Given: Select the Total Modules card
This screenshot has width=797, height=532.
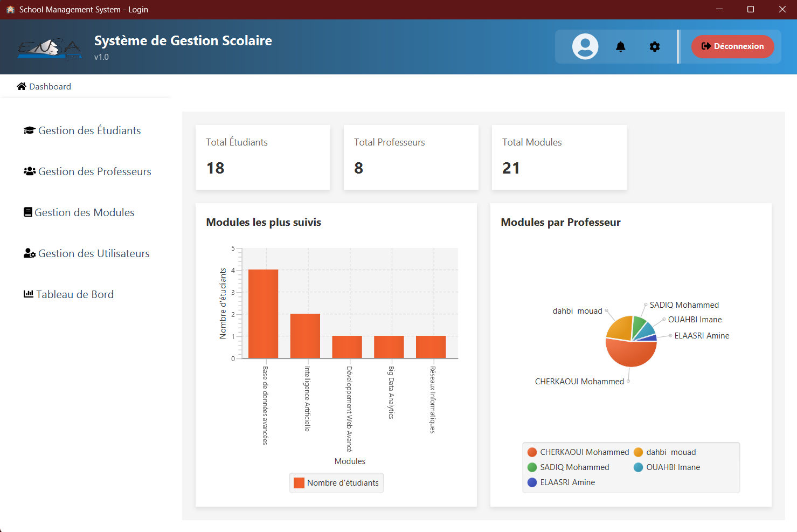Looking at the screenshot, I should point(559,157).
